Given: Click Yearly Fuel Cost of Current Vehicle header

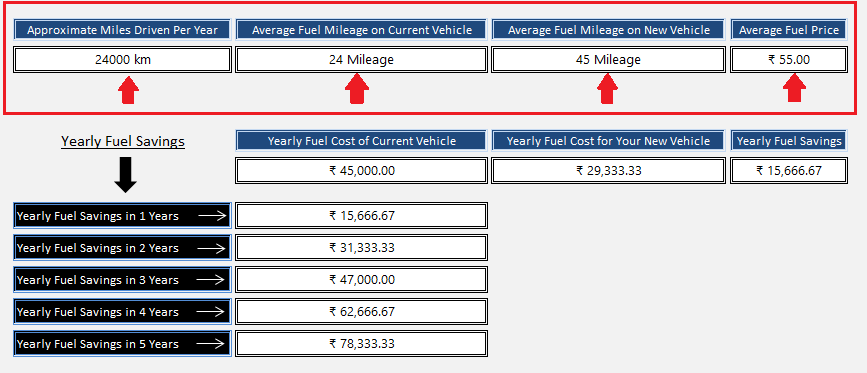Looking at the screenshot, I should point(361,141).
